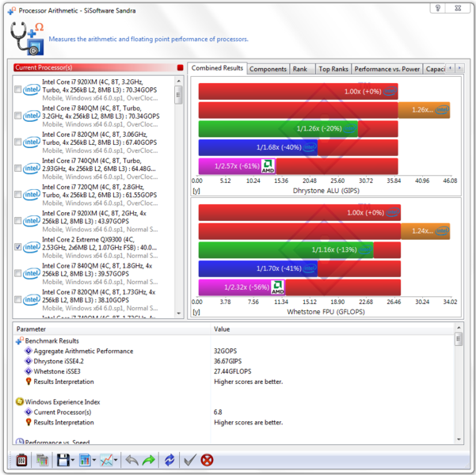Viewport: 476px width, 475px height.
Task: Open the Components tab
Action: (x=268, y=69)
